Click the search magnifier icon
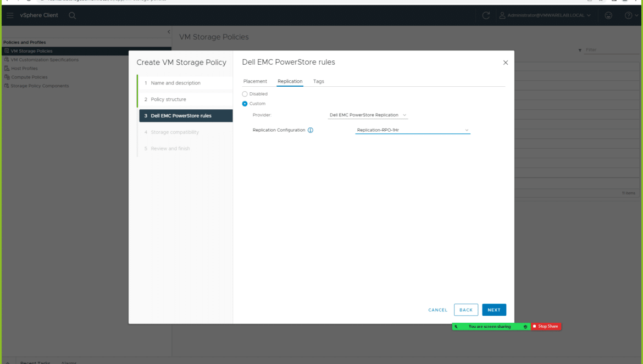 (x=72, y=15)
